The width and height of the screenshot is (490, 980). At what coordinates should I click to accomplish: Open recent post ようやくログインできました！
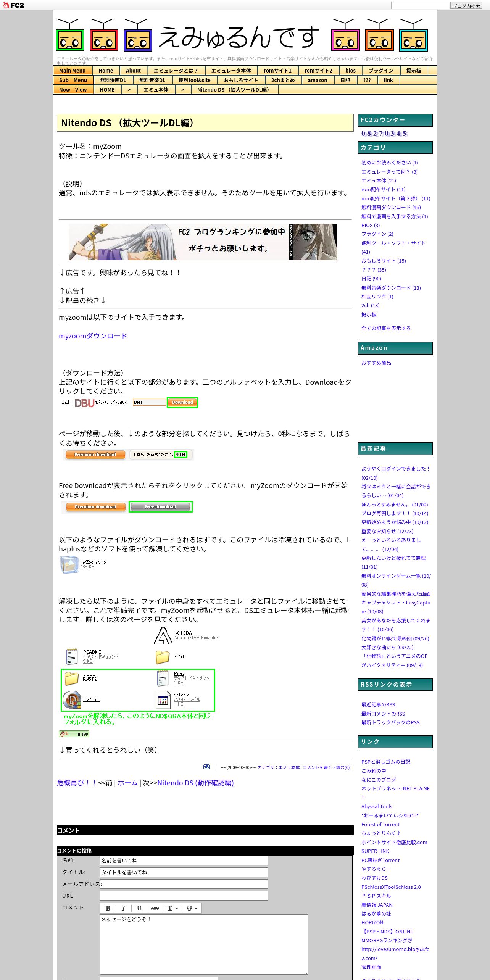(396, 469)
